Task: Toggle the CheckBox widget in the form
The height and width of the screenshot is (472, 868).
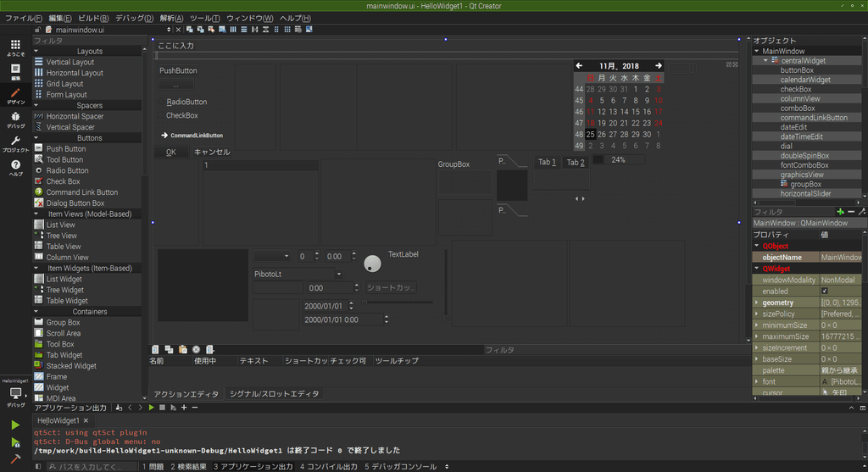Action: pyautogui.click(x=178, y=115)
